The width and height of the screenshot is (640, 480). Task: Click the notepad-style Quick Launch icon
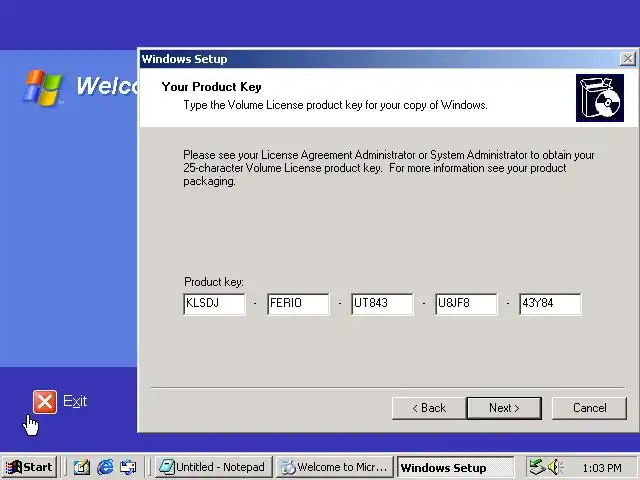pyautogui.click(x=82, y=467)
